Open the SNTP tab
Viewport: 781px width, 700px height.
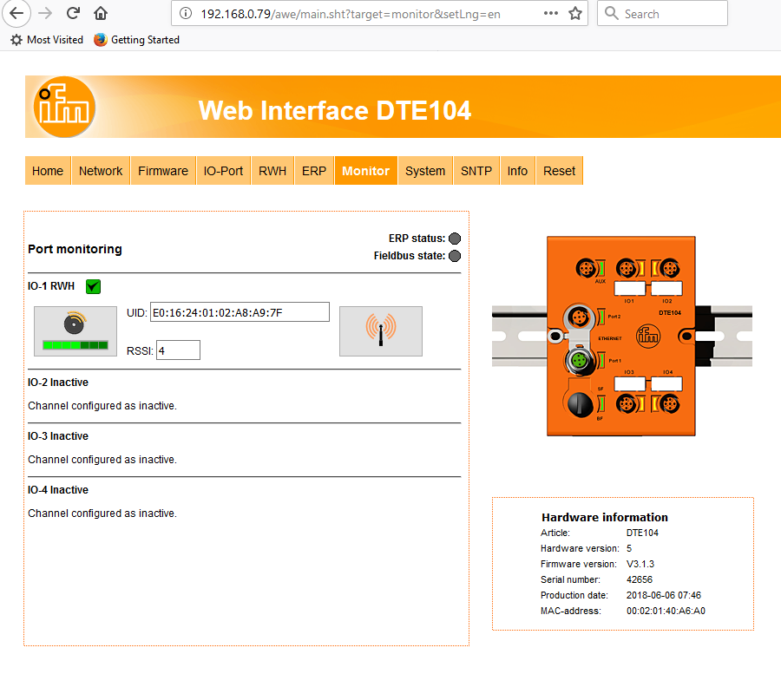[x=476, y=171]
